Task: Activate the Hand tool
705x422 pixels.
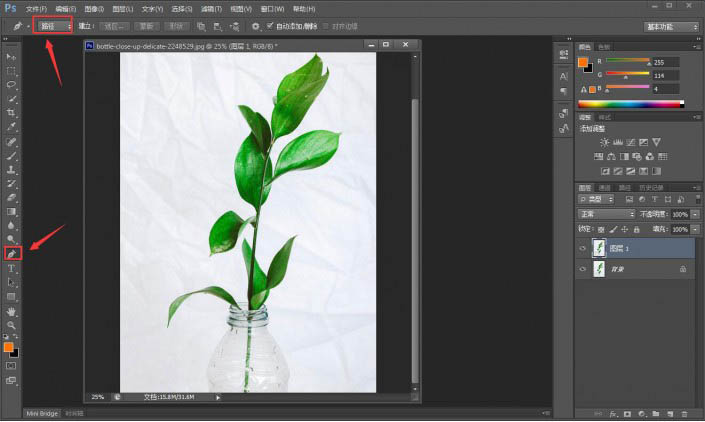Action: tap(11, 311)
